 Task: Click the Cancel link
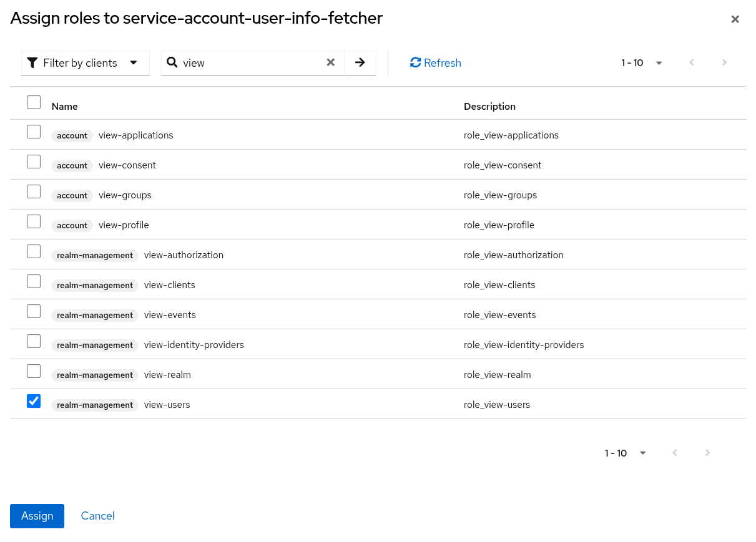(98, 516)
